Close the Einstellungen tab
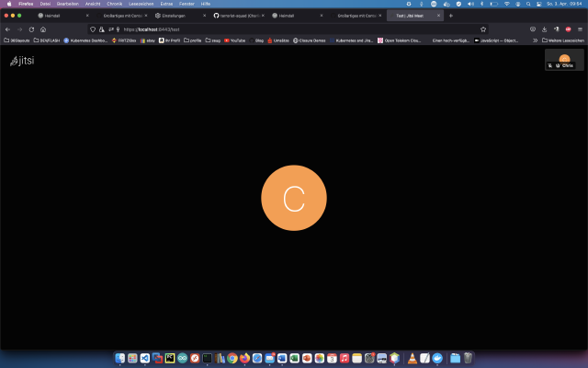 coord(204,16)
